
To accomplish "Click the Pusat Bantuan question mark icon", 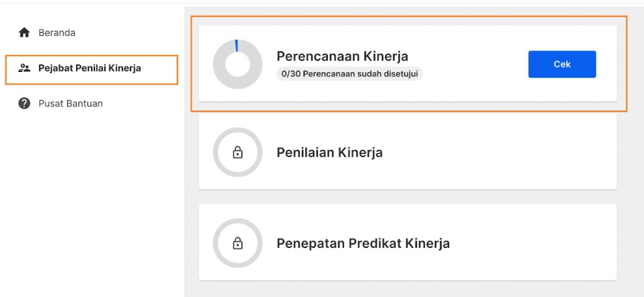I will (x=24, y=103).
